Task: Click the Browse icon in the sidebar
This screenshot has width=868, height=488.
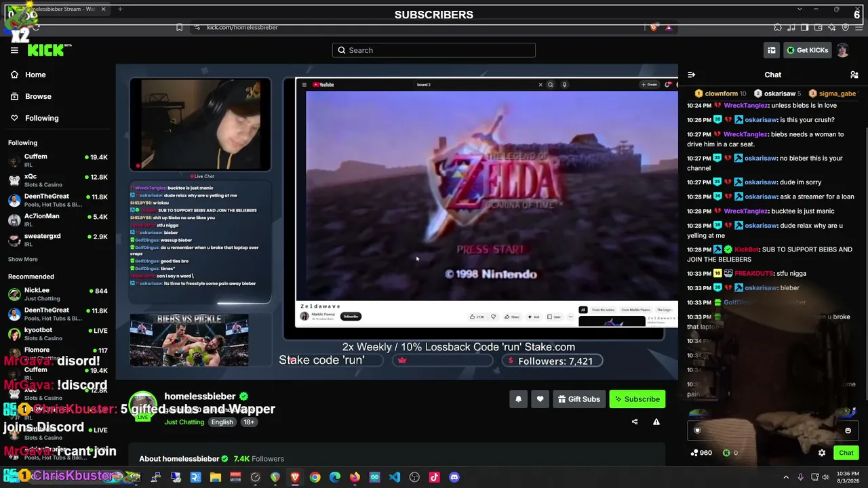Action: click(14, 96)
